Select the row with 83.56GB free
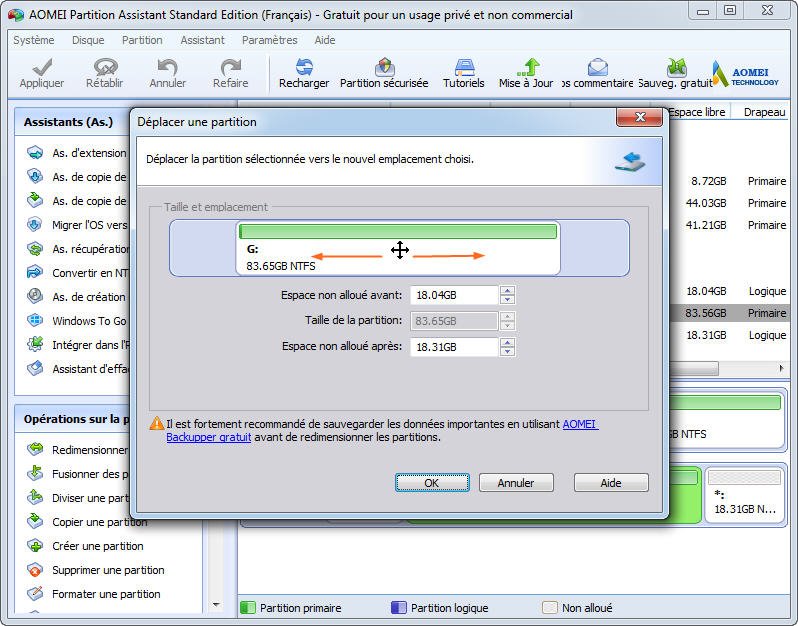Viewport: 798px width, 626px height. click(x=728, y=313)
